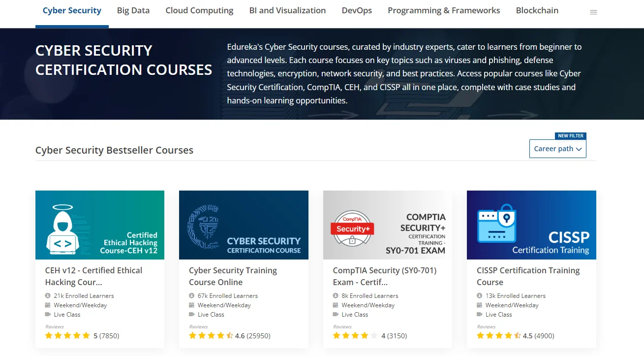Click the Edureka's Cyber Security courses description paragraph

tap(404, 74)
